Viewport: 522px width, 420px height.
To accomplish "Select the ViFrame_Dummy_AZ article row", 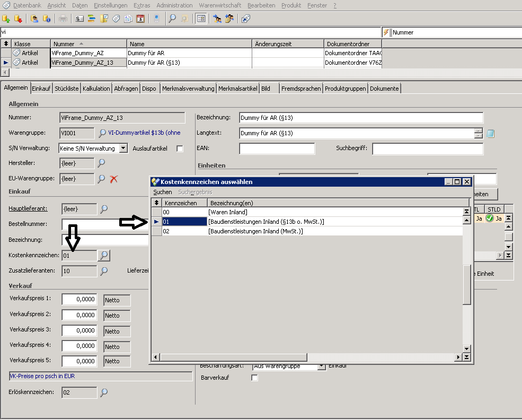I will coord(191,53).
